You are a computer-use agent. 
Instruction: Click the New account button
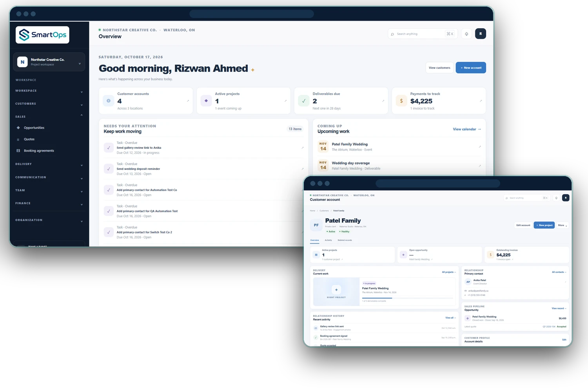tap(471, 68)
